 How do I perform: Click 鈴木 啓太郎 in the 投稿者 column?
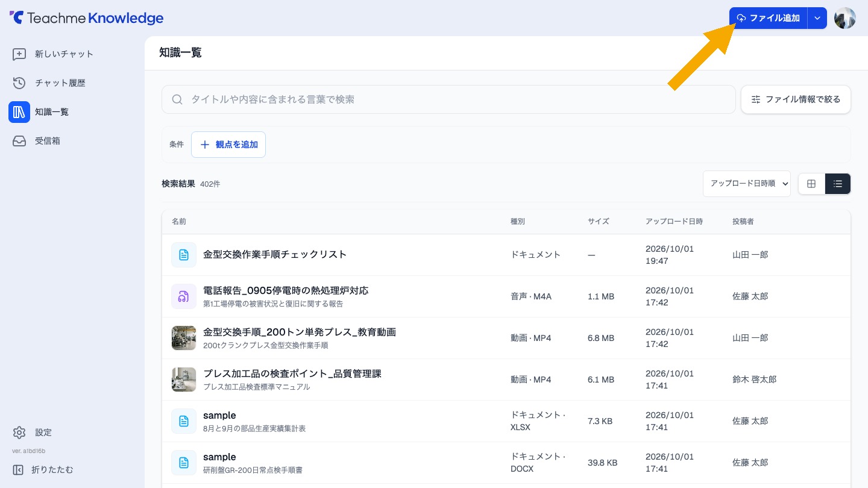pos(755,380)
